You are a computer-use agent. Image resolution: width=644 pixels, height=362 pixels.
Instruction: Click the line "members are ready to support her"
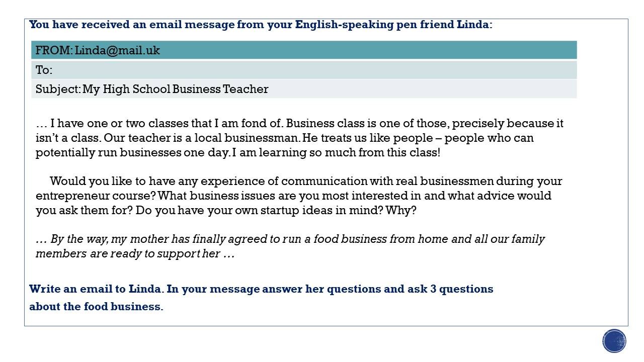click(135, 253)
